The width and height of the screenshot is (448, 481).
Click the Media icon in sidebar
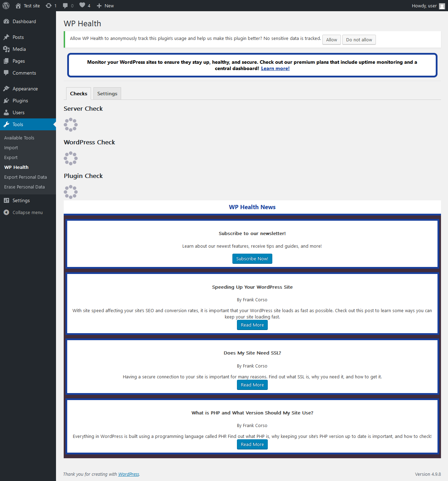[6, 49]
